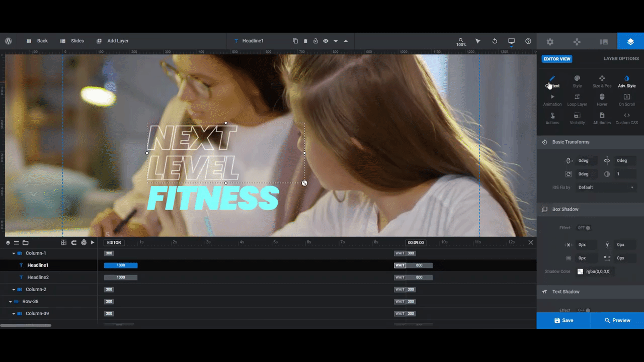Collapse the Column-39 tree row
This screenshot has height=362, width=644.
point(14,314)
